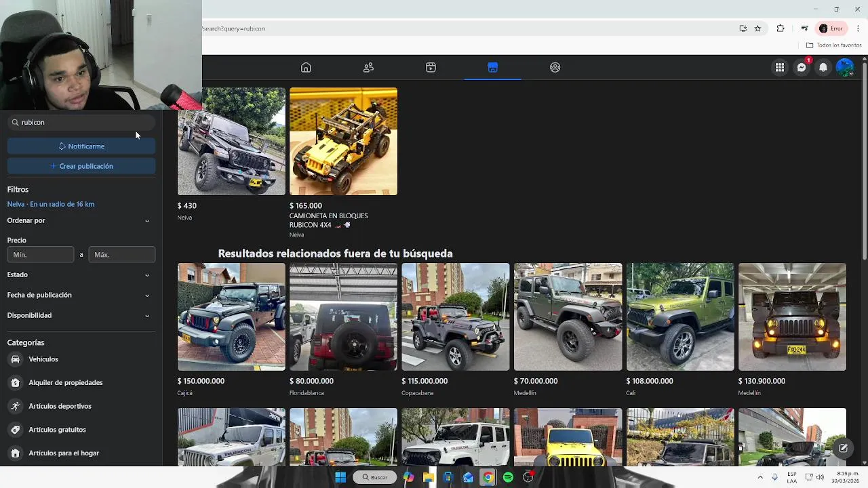Image resolution: width=868 pixels, height=488 pixels.
Task: Click the Artículos deportivos category icon
Action: click(x=15, y=406)
